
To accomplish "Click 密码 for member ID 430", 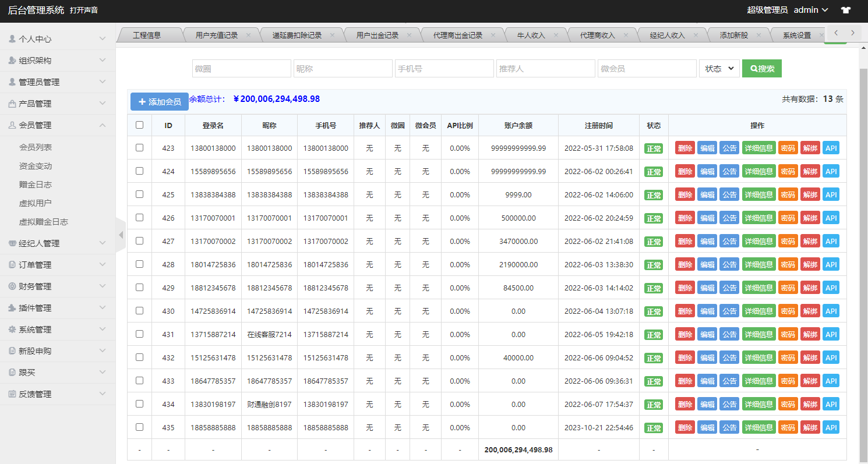I will [788, 311].
